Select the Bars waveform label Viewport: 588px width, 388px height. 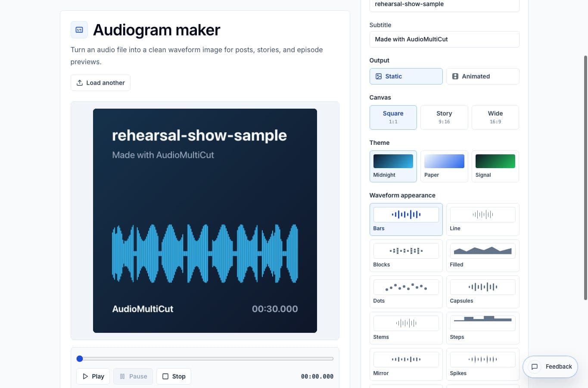379,228
